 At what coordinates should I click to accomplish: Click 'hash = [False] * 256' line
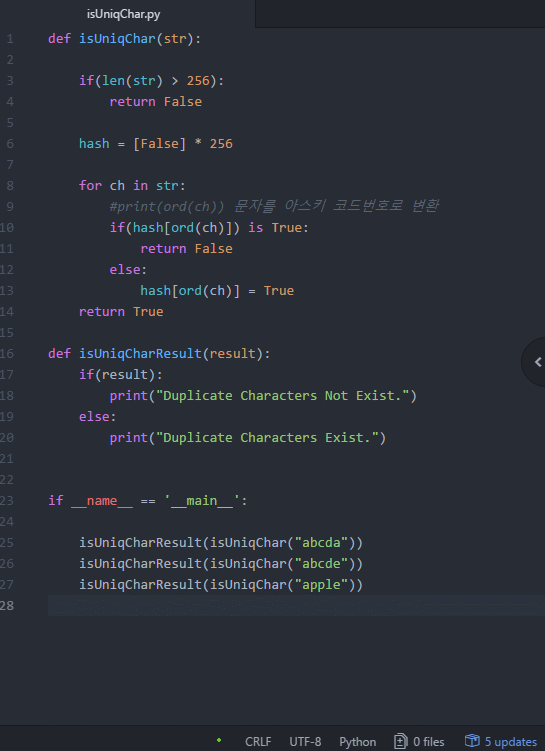[x=156, y=144]
